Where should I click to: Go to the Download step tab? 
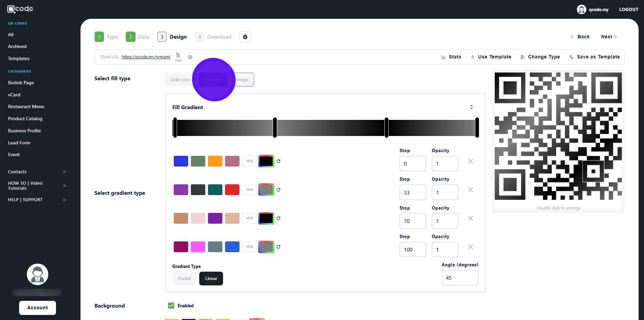213,37
